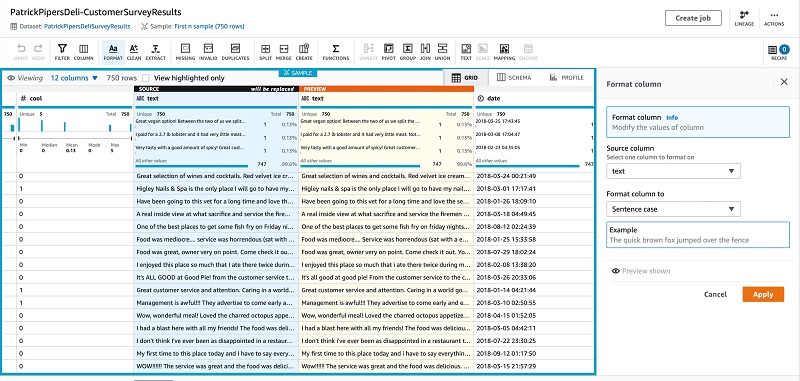
Task: Open the Actions menu
Action: coord(774,18)
